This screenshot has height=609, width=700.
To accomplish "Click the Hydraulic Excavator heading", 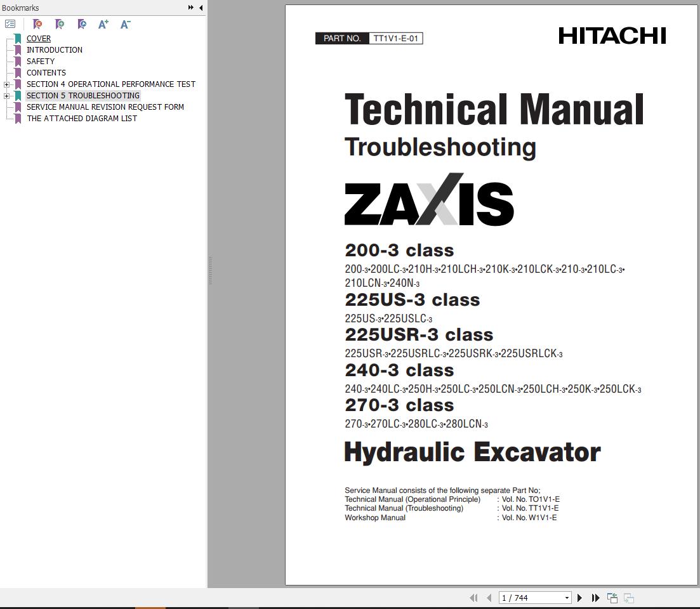I will 473,452.
